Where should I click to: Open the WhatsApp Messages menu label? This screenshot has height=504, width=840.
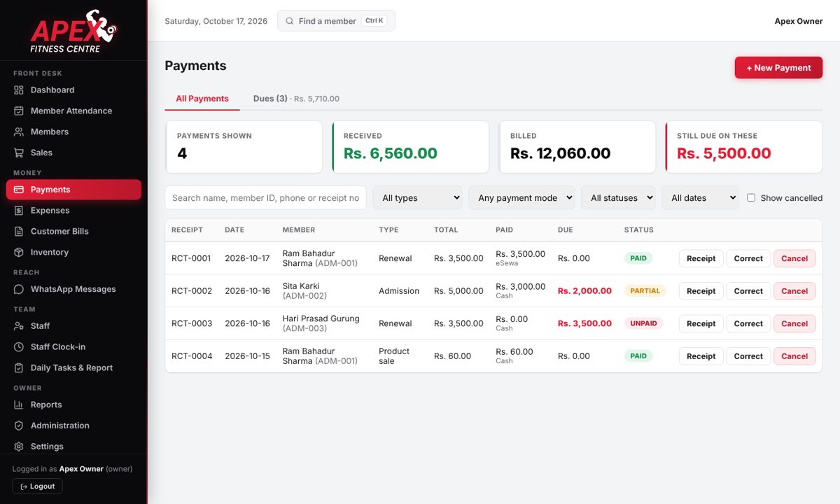coord(73,289)
